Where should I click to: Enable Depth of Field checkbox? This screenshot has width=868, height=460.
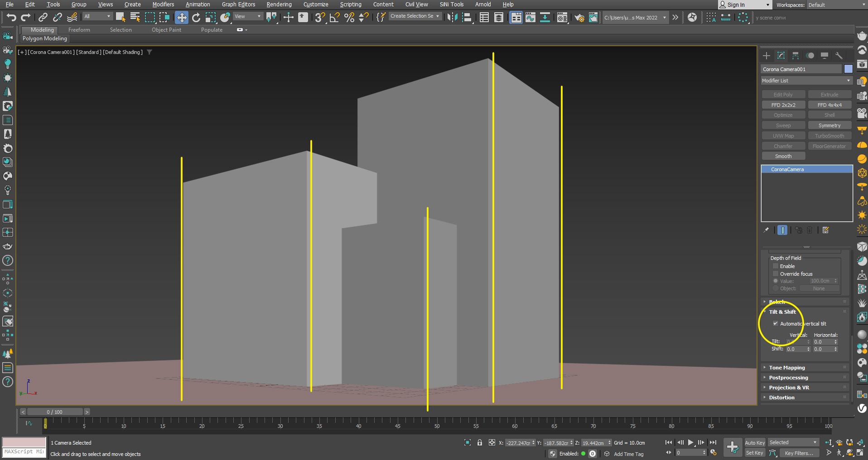[776, 266]
